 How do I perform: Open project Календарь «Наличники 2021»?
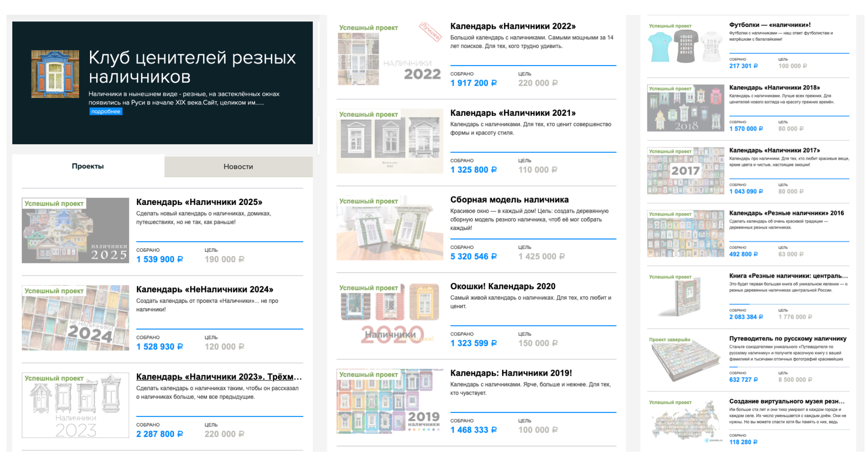point(513,113)
